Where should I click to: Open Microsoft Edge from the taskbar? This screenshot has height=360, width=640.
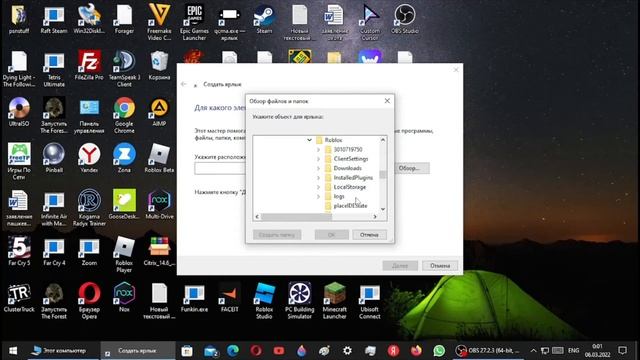(x=233, y=351)
